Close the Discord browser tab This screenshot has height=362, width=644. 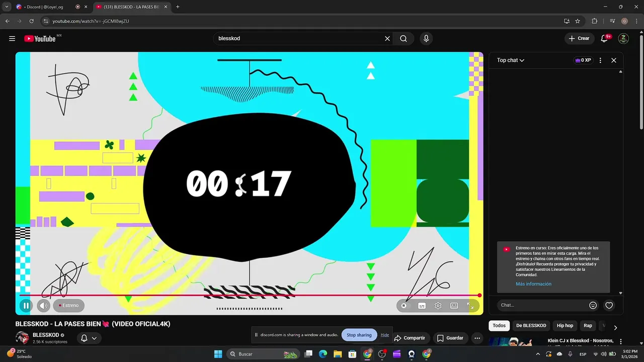tap(86, 7)
